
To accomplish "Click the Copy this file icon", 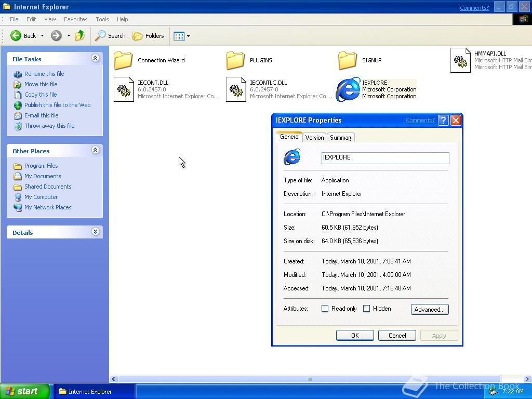I will [x=18, y=95].
